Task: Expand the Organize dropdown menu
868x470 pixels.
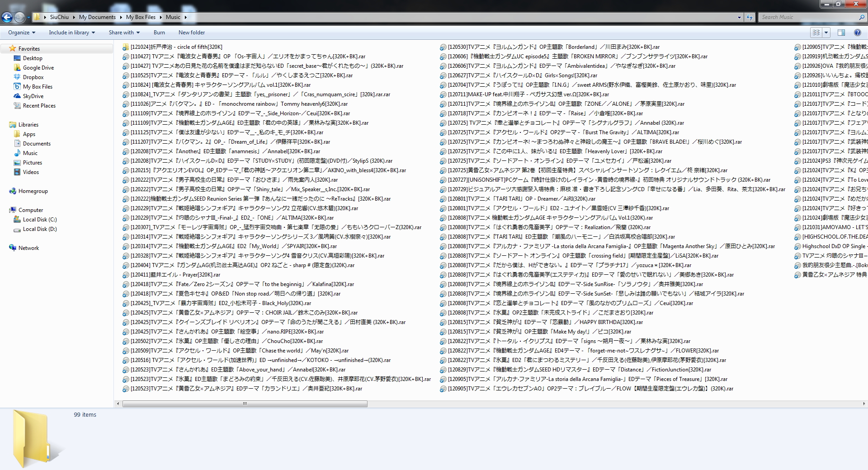Action: (x=21, y=33)
